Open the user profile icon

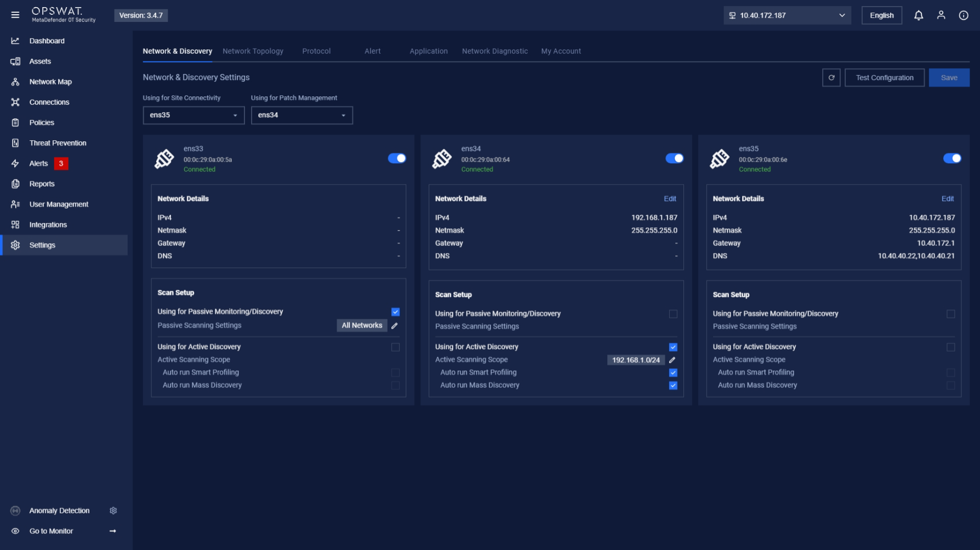(x=941, y=15)
